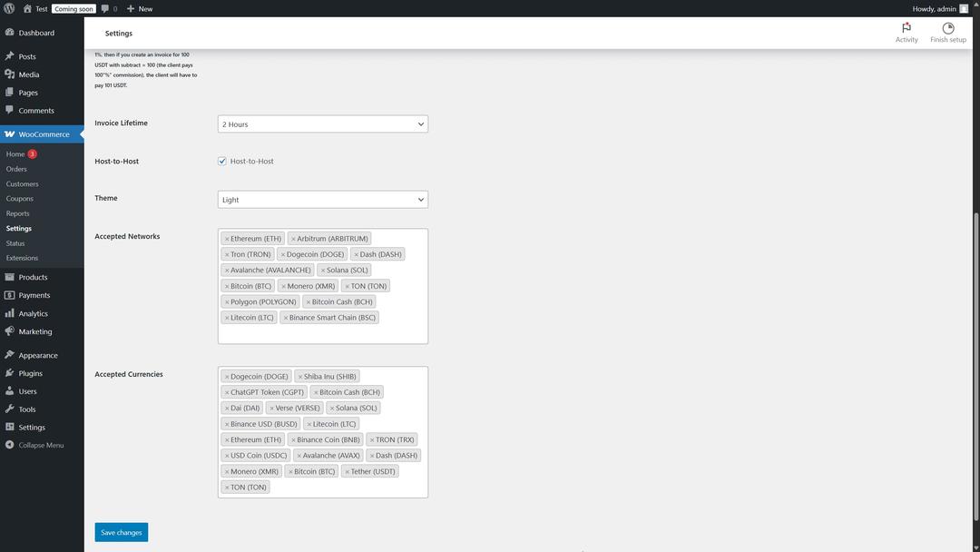980x552 pixels.
Task: Open Appearance from the sidebar
Action: pyautogui.click(x=37, y=355)
